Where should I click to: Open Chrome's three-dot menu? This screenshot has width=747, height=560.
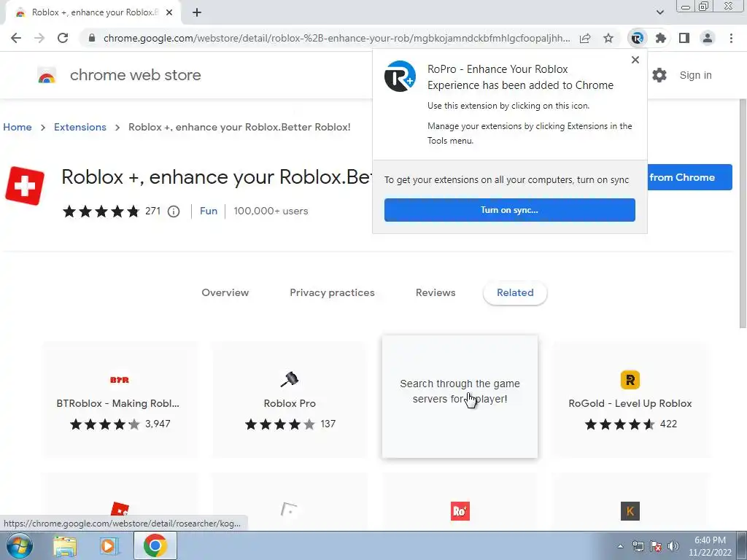click(x=731, y=38)
